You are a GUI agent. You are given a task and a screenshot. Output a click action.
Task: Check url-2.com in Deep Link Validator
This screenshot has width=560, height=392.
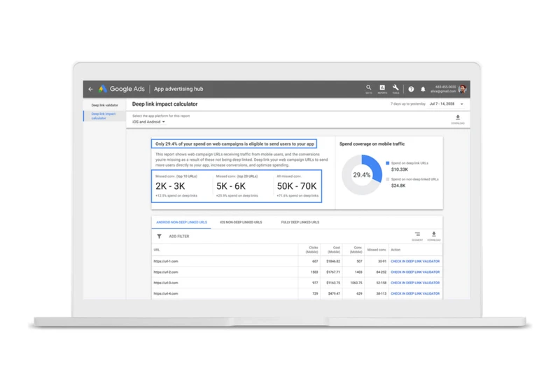click(415, 272)
